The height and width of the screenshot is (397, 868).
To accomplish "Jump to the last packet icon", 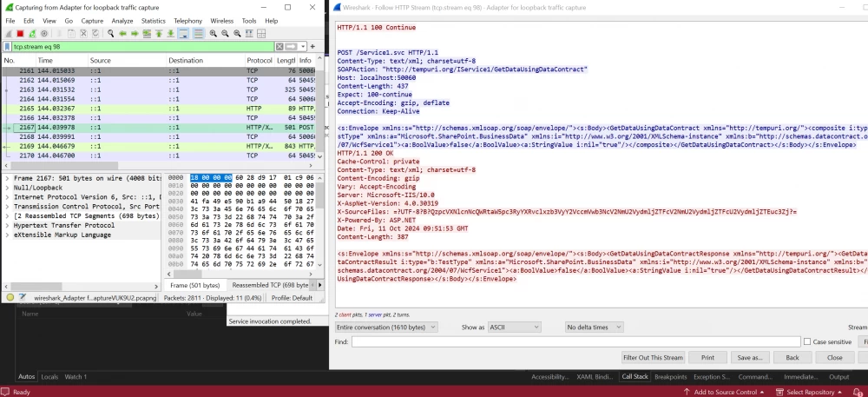I will coord(170,34).
